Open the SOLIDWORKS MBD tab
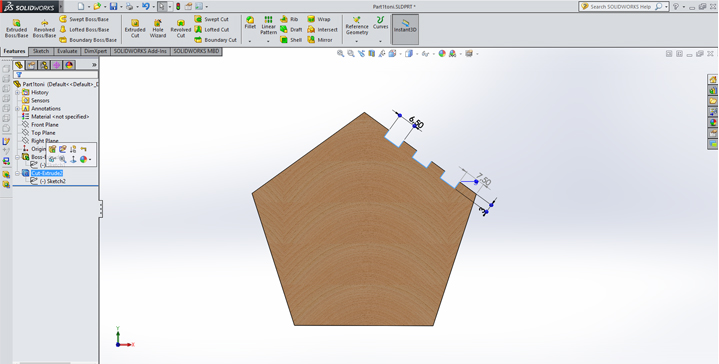Image resolution: width=719 pixels, height=364 pixels. [x=196, y=51]
